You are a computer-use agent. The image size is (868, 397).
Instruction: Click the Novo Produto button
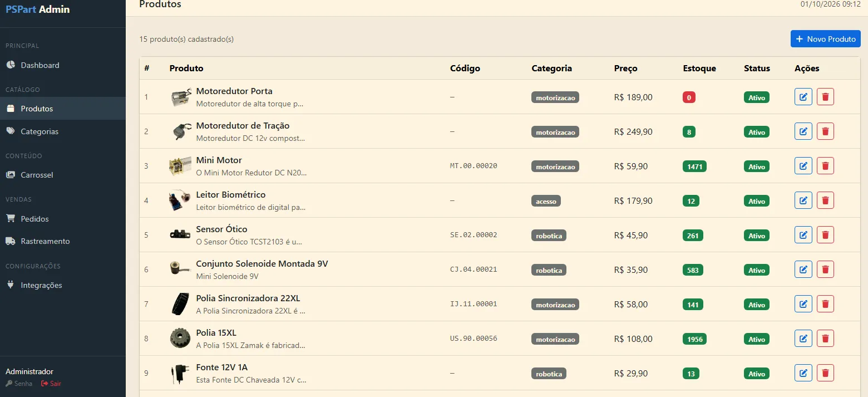coord(826,39)
